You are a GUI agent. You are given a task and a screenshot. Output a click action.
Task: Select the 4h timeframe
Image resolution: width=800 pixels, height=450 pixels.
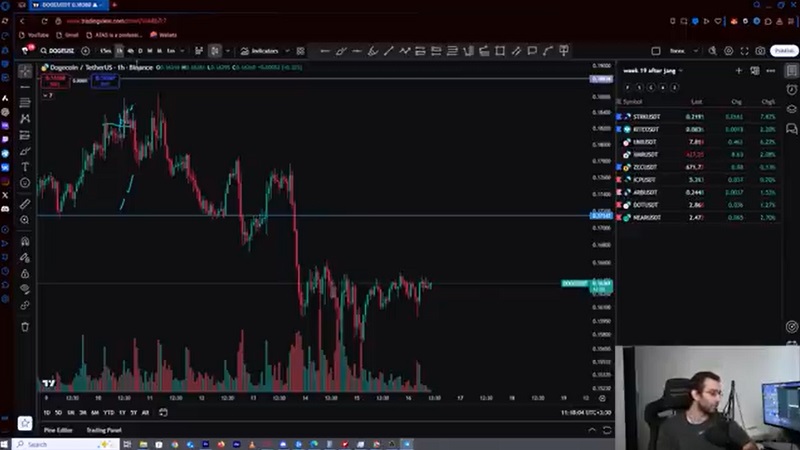point(130,50)
